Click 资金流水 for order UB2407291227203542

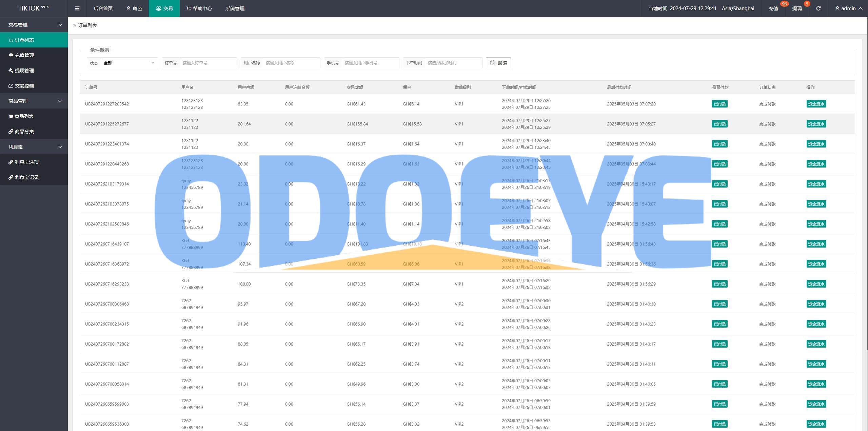click(816, 104)
